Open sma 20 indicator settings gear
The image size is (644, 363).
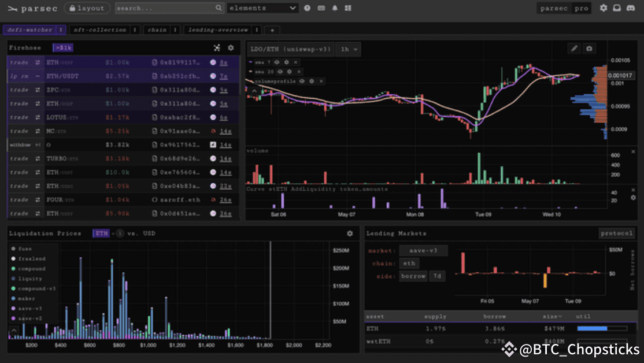click(288, 72)
